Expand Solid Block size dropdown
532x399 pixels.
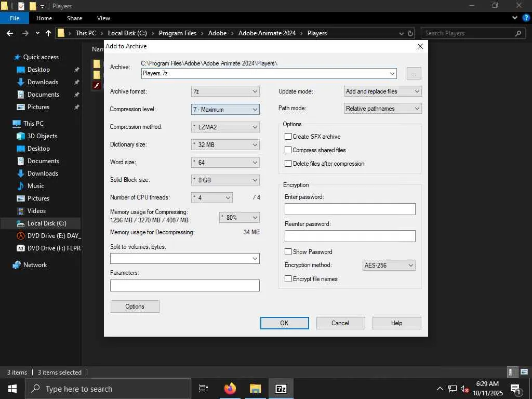(225, 180)
